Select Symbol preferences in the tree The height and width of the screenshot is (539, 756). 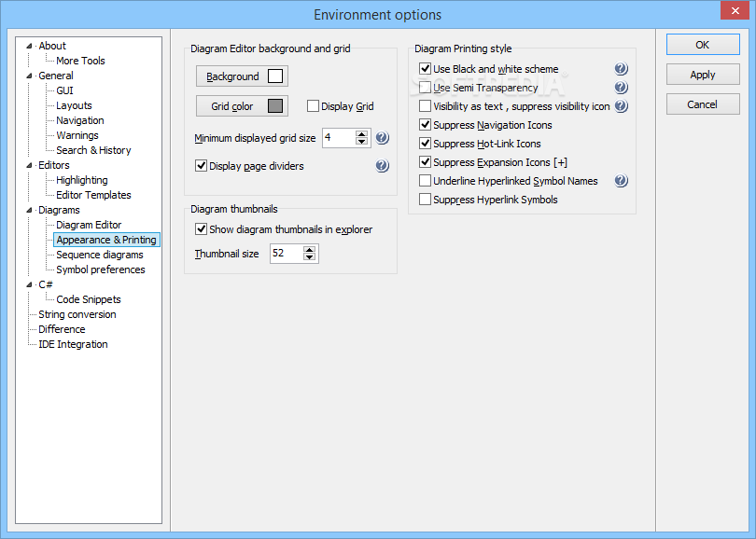tap(101, 269)
